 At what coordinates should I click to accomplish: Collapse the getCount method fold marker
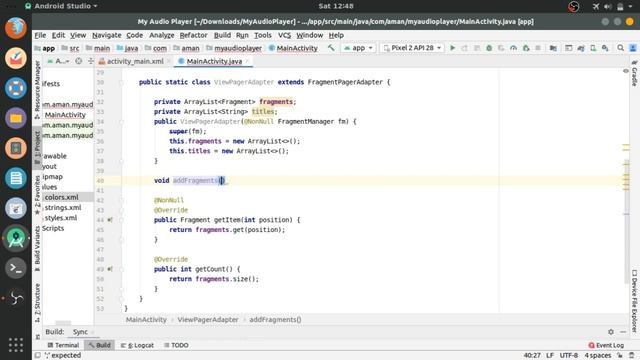click(121, 269)
